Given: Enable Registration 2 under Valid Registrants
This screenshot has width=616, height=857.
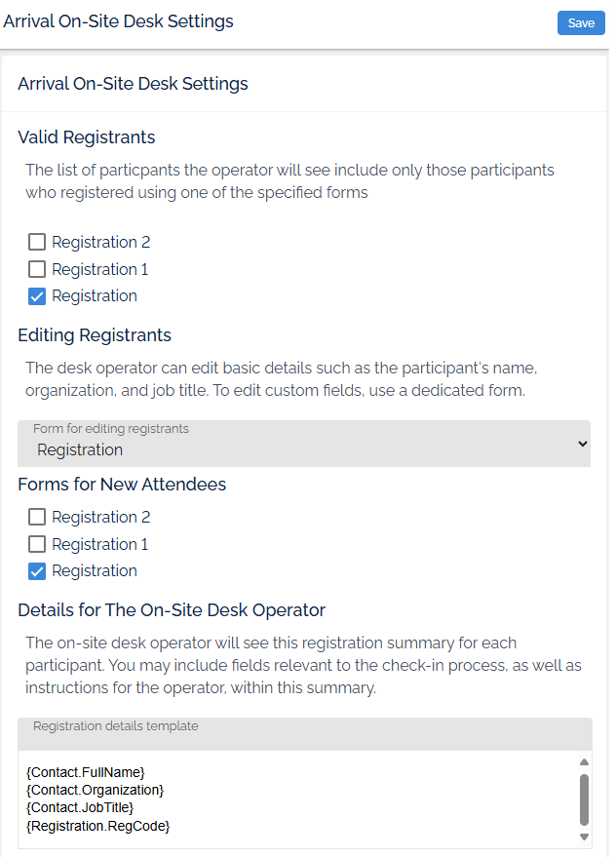Looking at the screenshot, I should [37, 242].
